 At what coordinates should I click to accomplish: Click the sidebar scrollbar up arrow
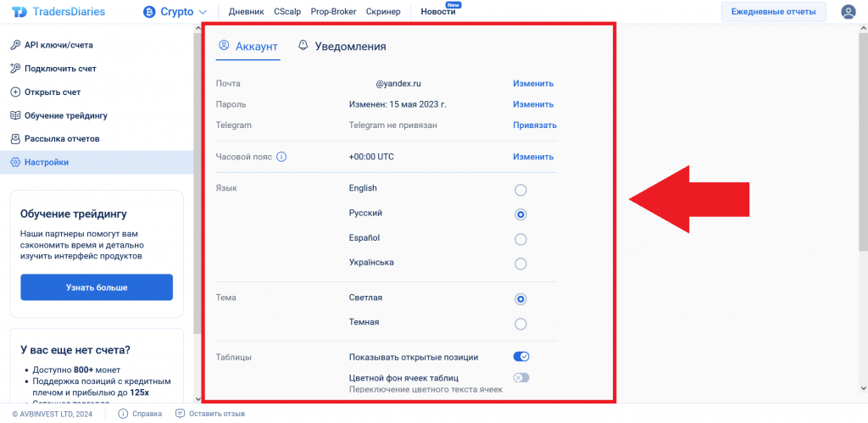tap(198, 29)
